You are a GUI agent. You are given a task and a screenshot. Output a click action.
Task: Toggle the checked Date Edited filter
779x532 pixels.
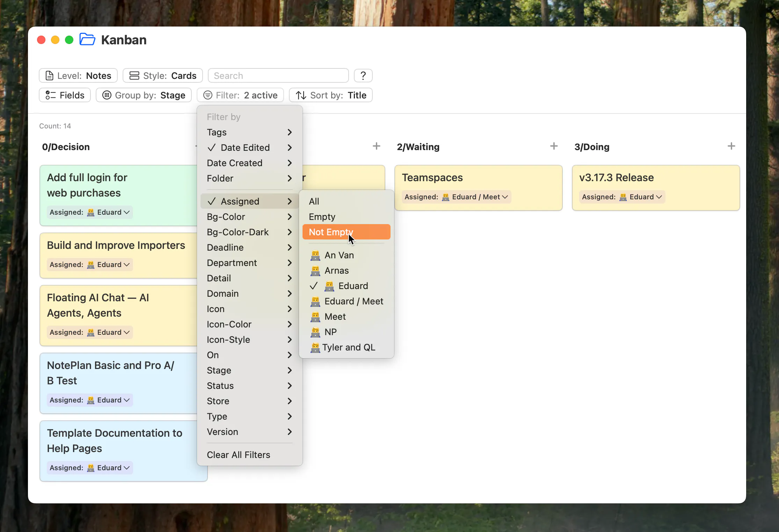249,148
